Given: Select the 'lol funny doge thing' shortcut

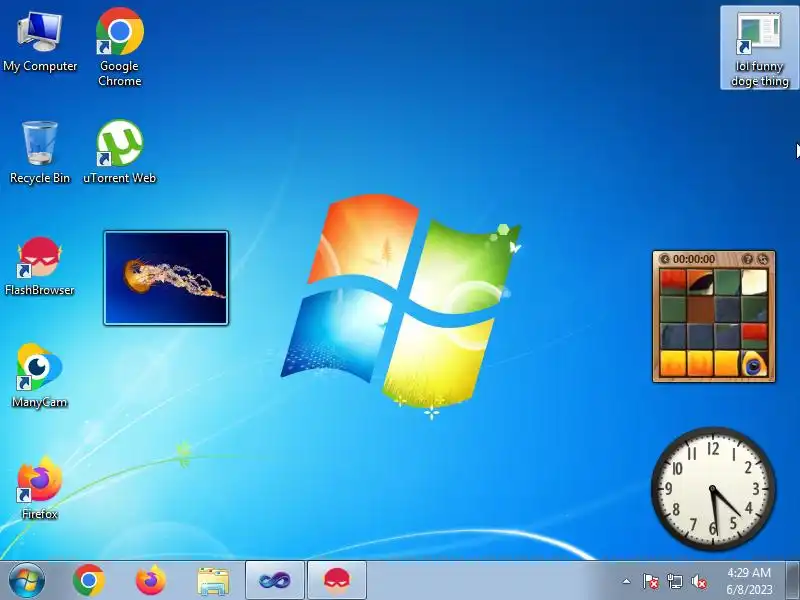Looking at the screenshot, I should [x=759, y=48].
